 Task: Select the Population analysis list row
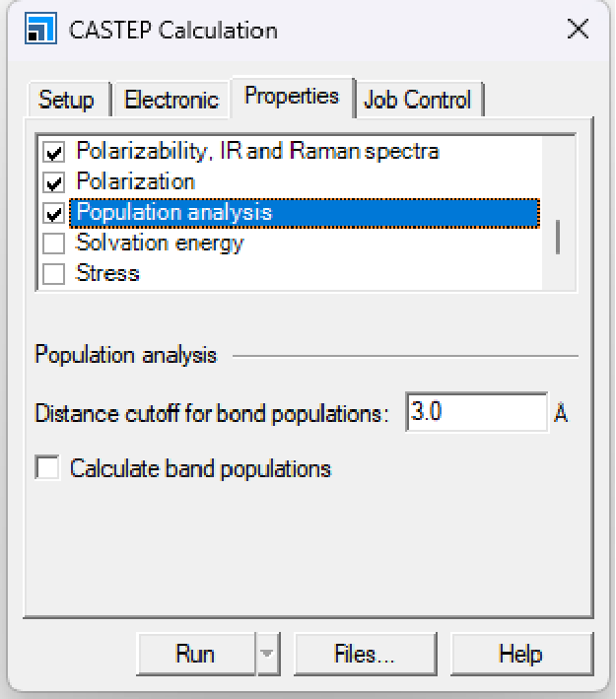[x=174, y=213]
